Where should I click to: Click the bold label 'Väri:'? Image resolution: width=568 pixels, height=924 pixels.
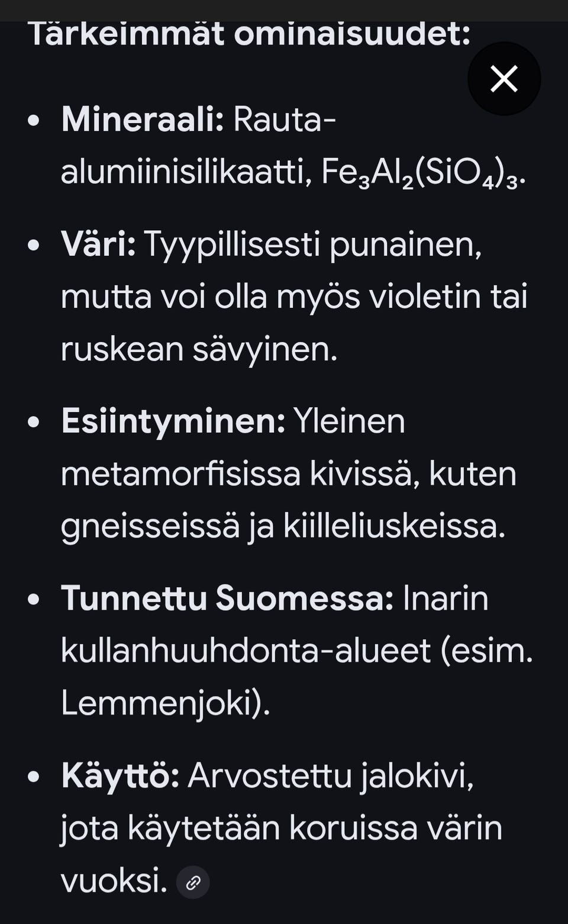pos(99,243)
